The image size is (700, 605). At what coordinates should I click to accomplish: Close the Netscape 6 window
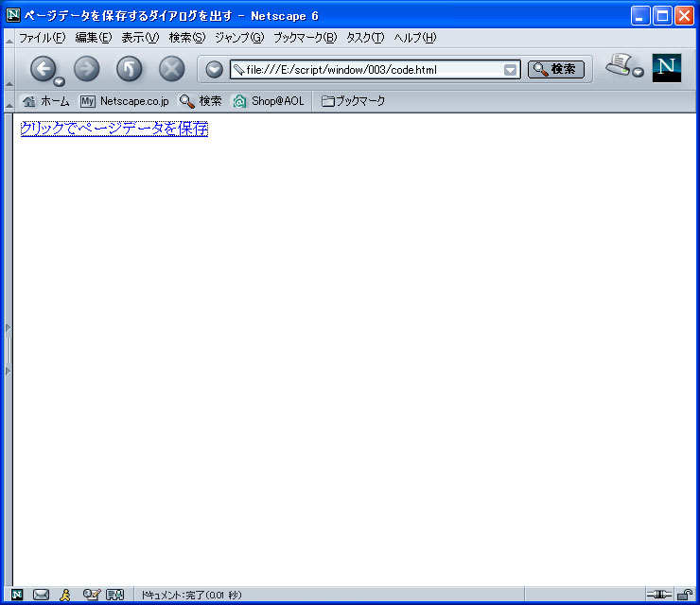[684, 16]
